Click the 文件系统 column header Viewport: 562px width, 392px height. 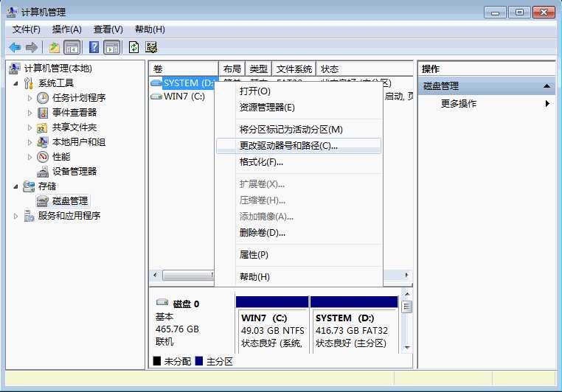tap(294, 69)
